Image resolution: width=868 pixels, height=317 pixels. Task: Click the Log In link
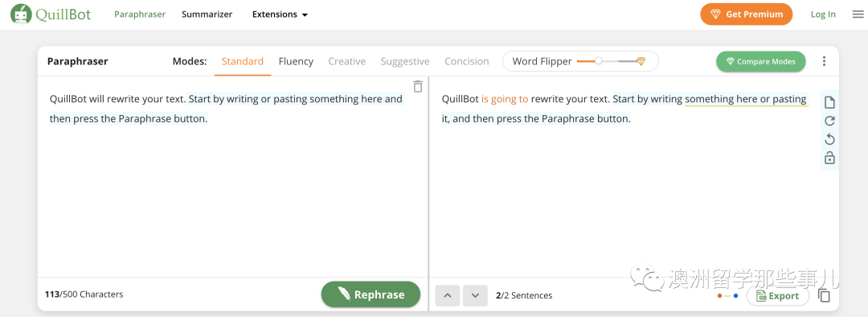(x=823, y=14)
